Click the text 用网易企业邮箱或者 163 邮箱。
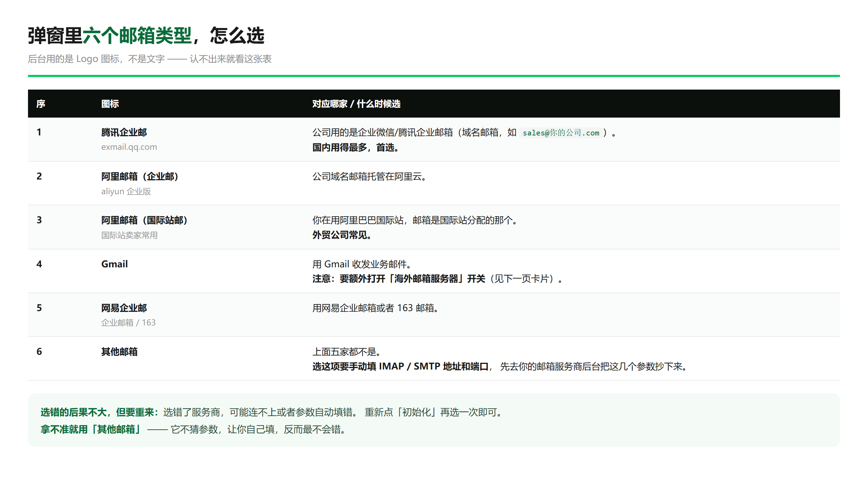868x485 pixels. click(376, 308)
